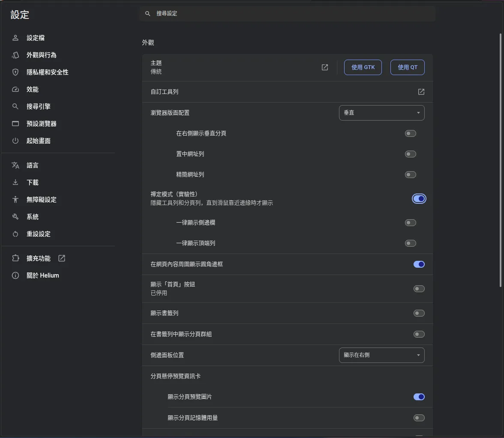Open 預設瀏覽器 section
The image size is (504, 438).
point(42,124)
